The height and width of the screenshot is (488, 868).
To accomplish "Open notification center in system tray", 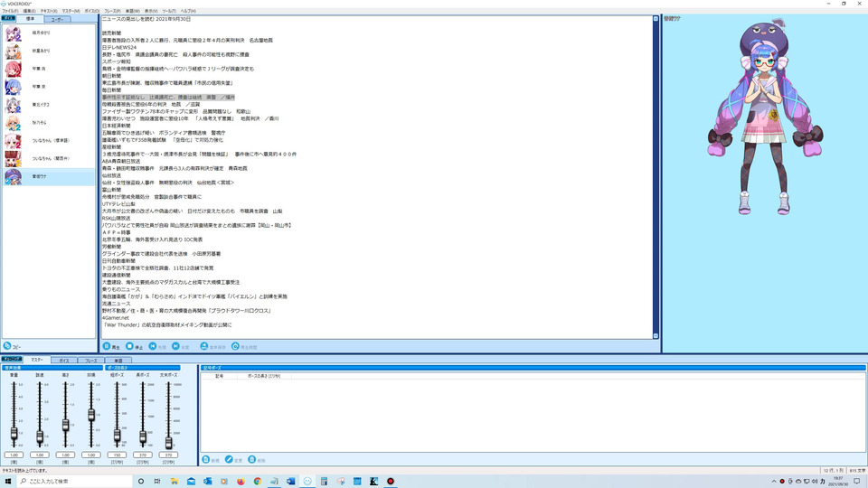I will (857, 482).
